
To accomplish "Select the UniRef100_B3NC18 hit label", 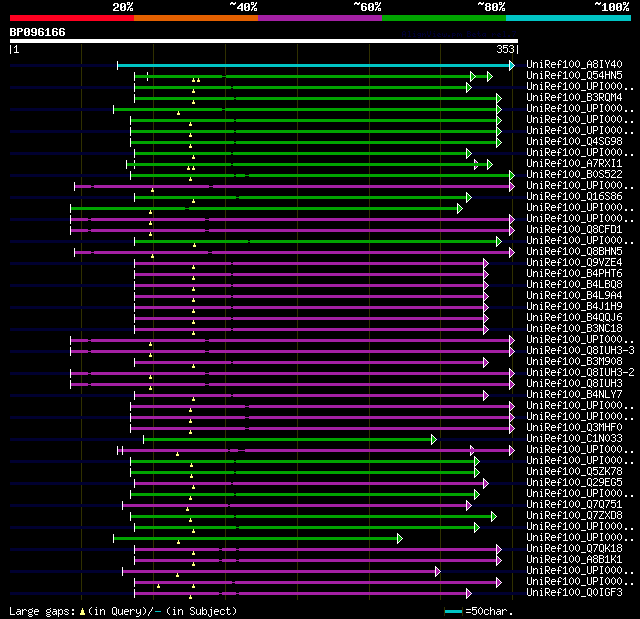I will pos(574,329).
